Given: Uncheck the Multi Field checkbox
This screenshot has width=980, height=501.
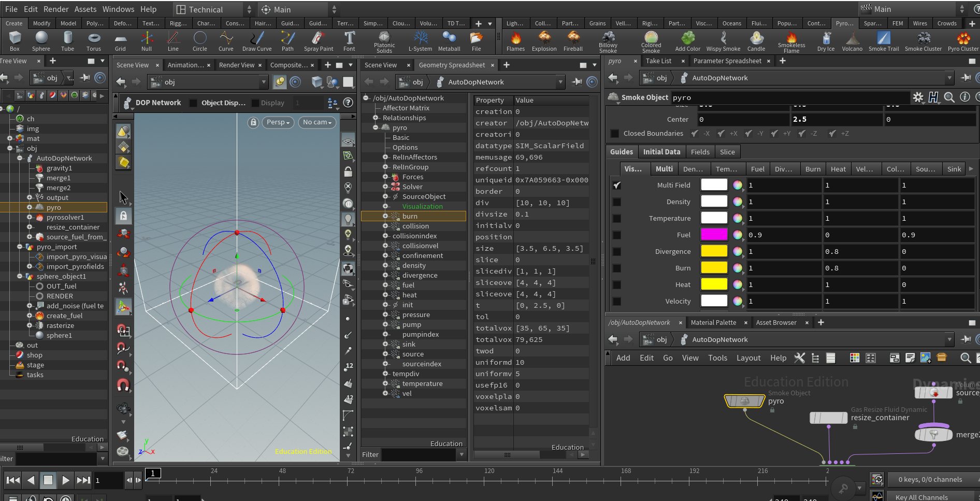Looking at the screenshot, I should tap(617, 185).
